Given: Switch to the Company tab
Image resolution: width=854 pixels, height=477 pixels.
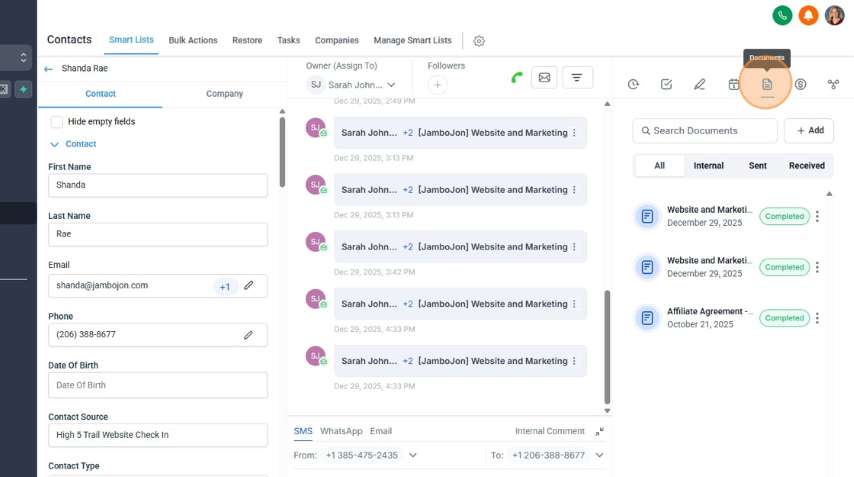Looking at the screenshot, I should pos(224,94).
